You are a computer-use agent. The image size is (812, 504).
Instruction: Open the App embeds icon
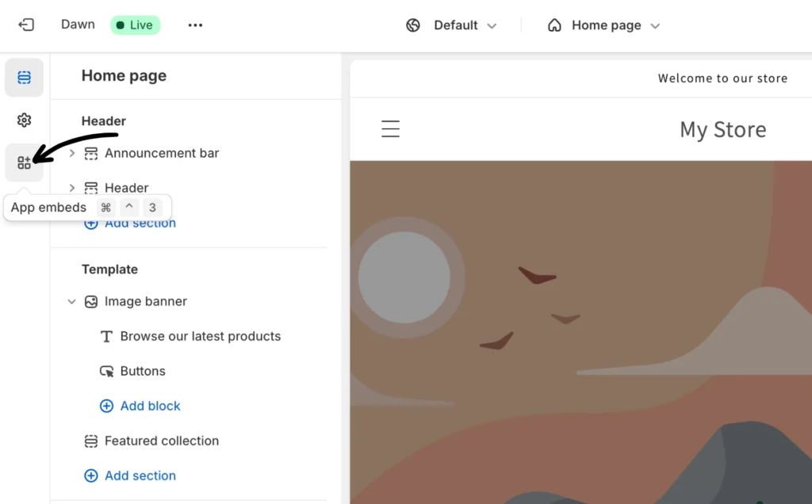point(24,162)
